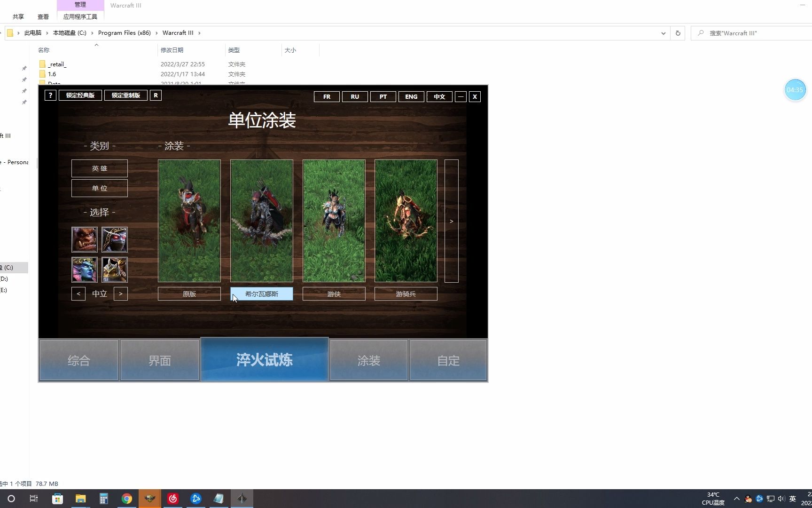
Task: Open the volume control in system tray
Action: (x=781, y=499)
